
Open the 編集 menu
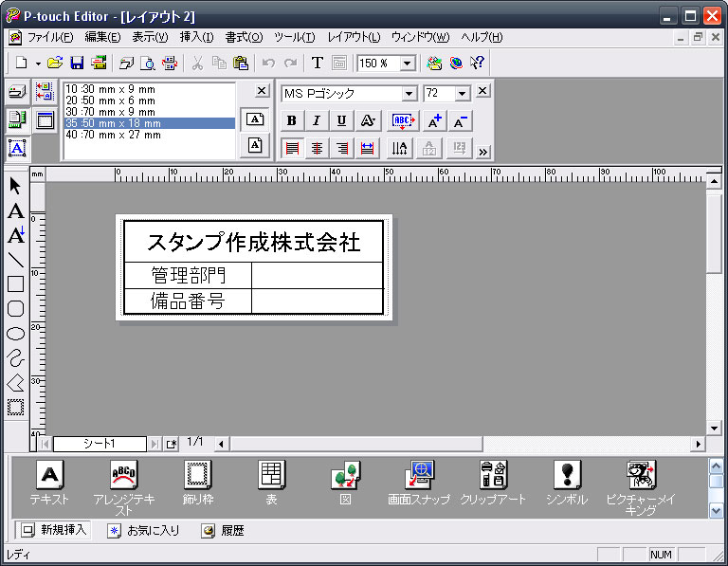click(x=102, y=37)
